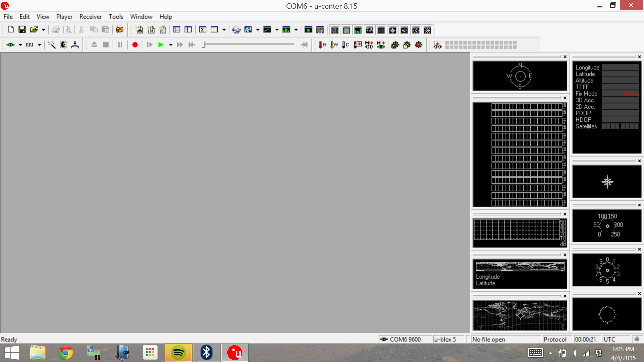
Task: Perform a receiver warm start
Action: click(333, 45)
